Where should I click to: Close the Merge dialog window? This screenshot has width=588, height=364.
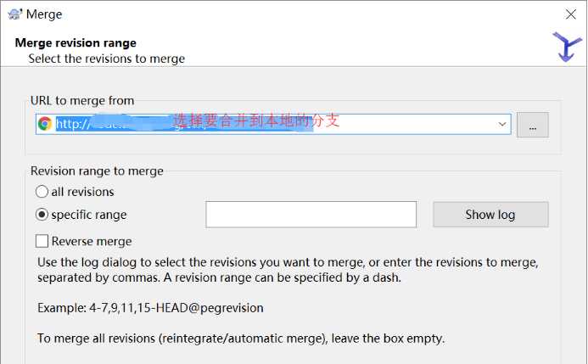point(571,14)
